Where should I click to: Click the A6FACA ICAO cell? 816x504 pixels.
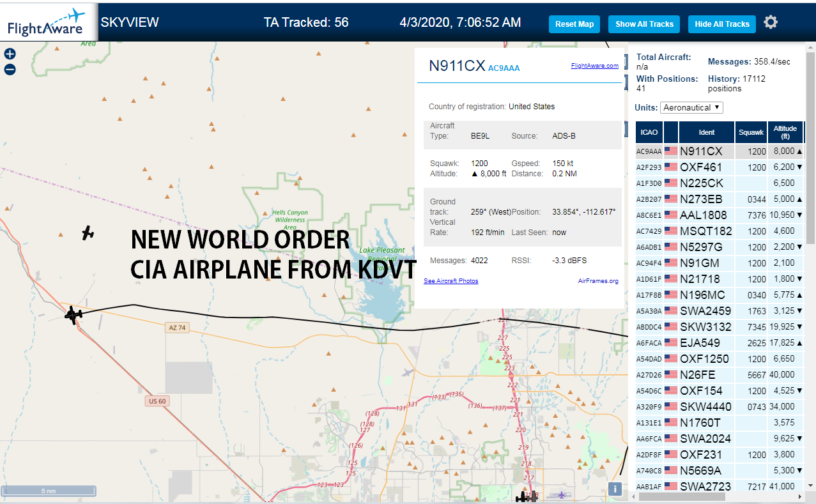pyautogui.click(x=649, y=343)
